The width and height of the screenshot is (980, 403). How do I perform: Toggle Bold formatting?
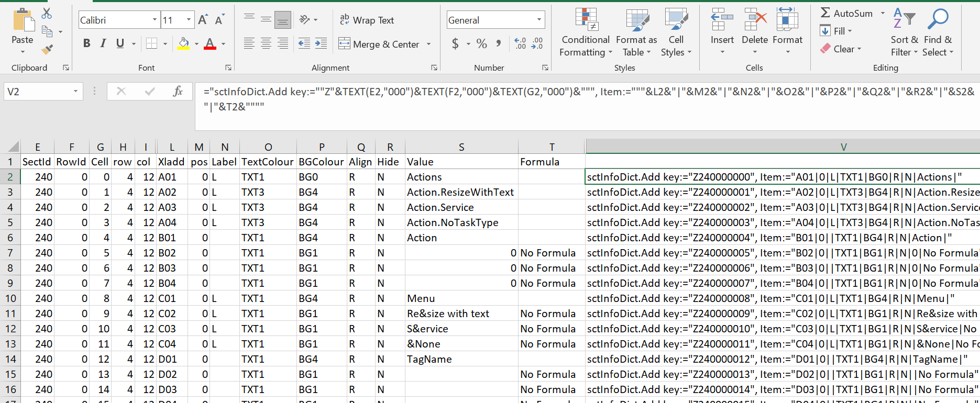[x=86, y=44]
